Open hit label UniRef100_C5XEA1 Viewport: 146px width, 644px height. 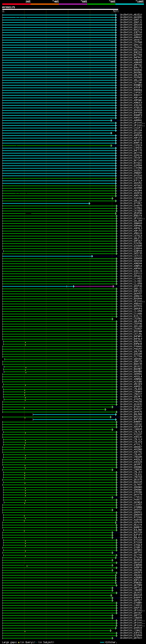131,47
